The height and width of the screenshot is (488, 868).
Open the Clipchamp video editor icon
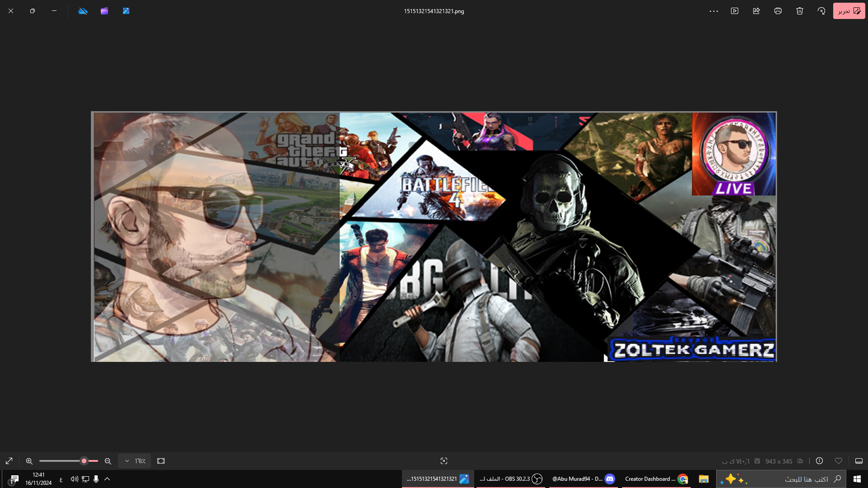(x=104, y=11)
